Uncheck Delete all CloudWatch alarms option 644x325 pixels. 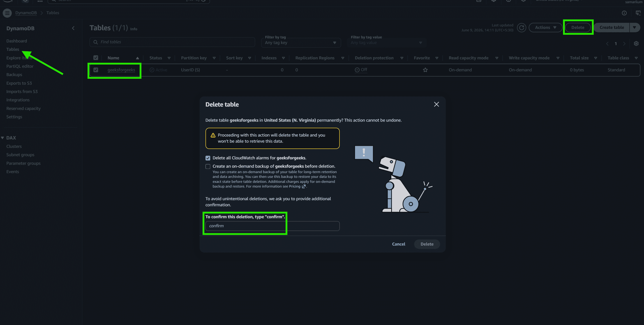208,158
